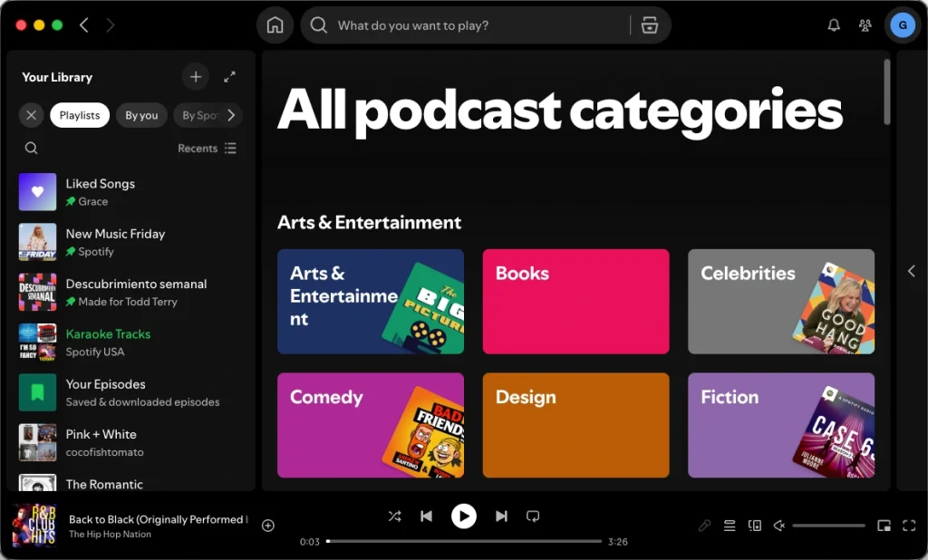The image size is (928, 560).
Task: Open The Hip Hop Nation artist link
Action: pyautogui.click(x=110, y=534)
